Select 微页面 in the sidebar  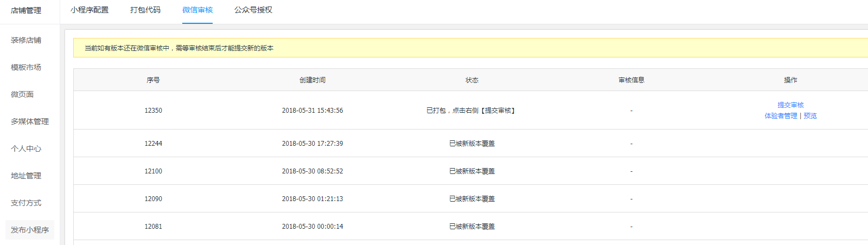click(x=22, y=94)
